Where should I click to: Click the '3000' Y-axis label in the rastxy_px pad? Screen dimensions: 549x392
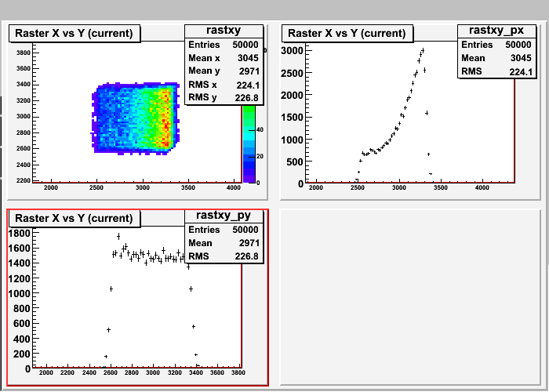point(292,51)
